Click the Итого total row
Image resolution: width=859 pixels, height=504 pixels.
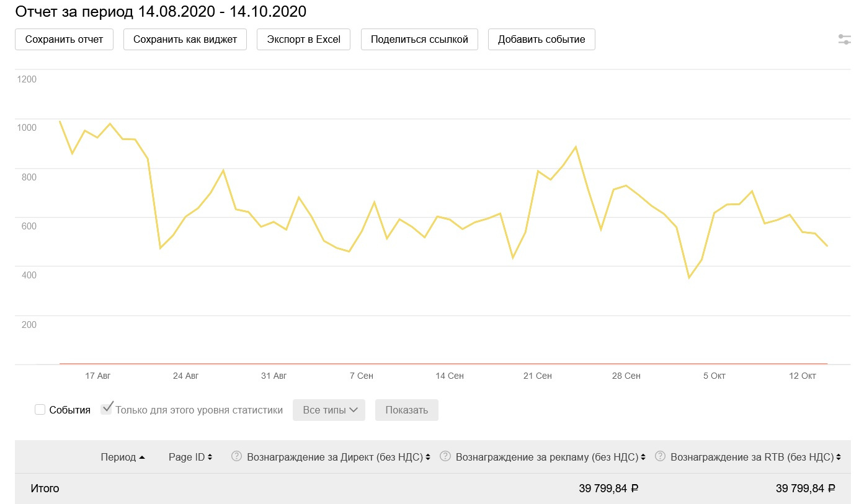point(45,489)
